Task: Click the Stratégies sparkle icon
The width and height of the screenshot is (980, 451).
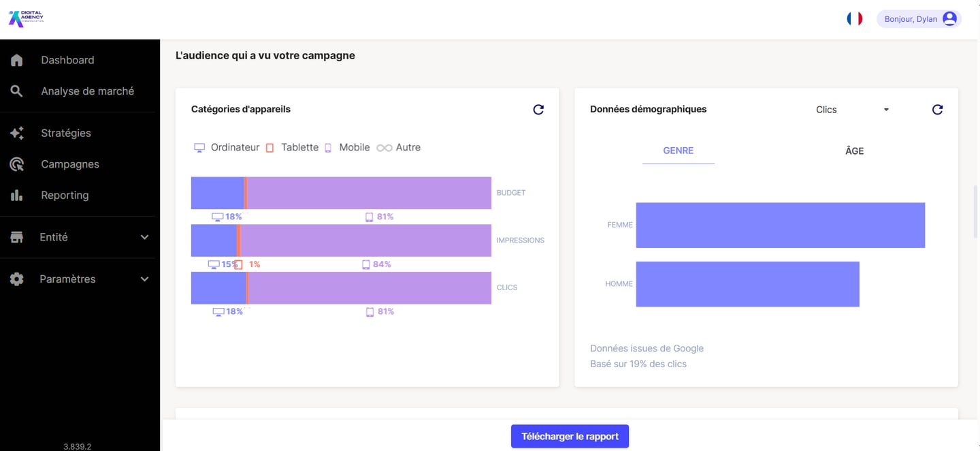Action: click(17, 133)
